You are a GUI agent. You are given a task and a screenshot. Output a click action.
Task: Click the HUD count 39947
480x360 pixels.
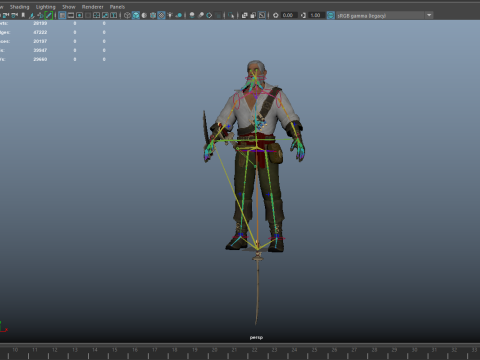40,50
